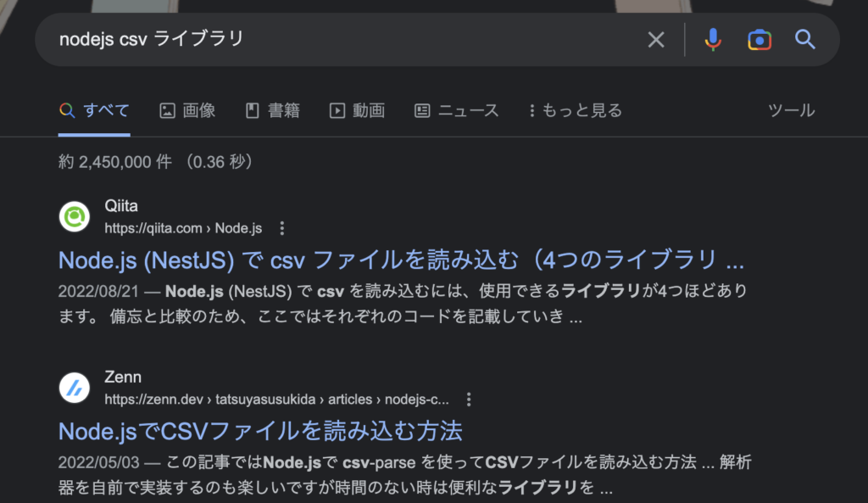The height and width of the screenshot is (503, 868).
Task: Open the Node.js (NestJS) csv article link
Action: coord(401,260)
